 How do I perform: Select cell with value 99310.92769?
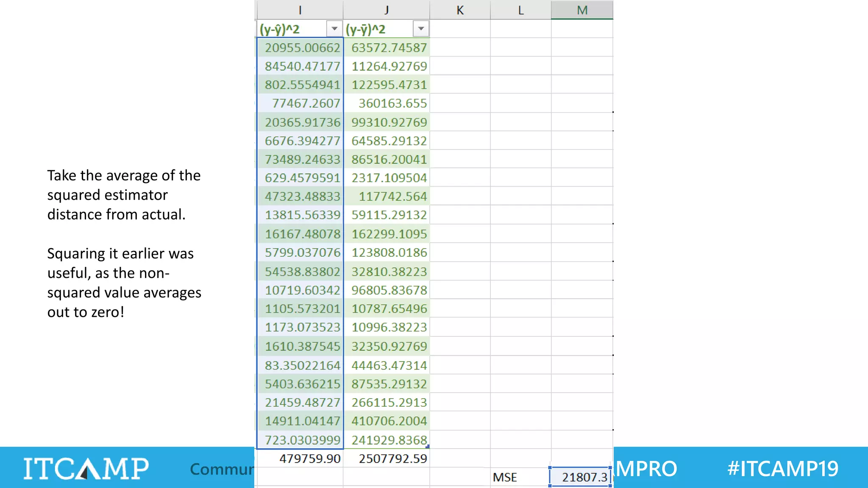pyautogui.click(x=387, y=122)
